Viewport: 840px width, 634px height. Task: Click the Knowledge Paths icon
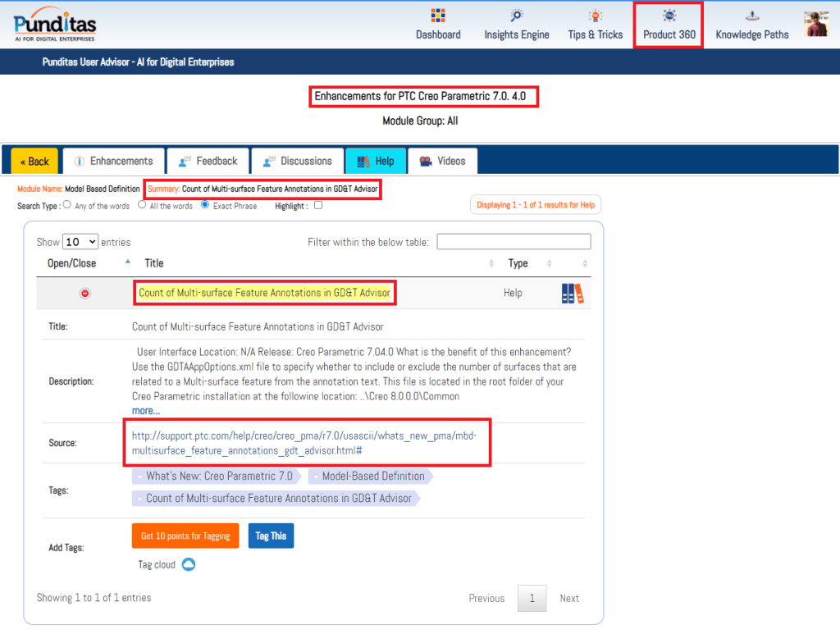pos(751,16)
